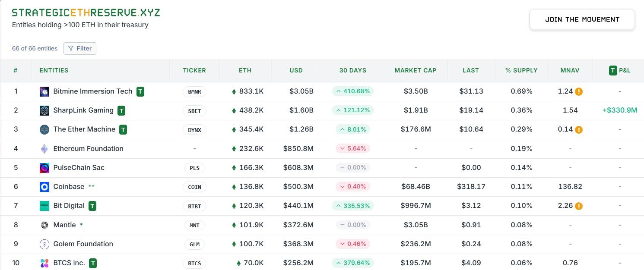Click the 335.53% 30-day change badge
The image size is (644, 270).
pos(353,206)
